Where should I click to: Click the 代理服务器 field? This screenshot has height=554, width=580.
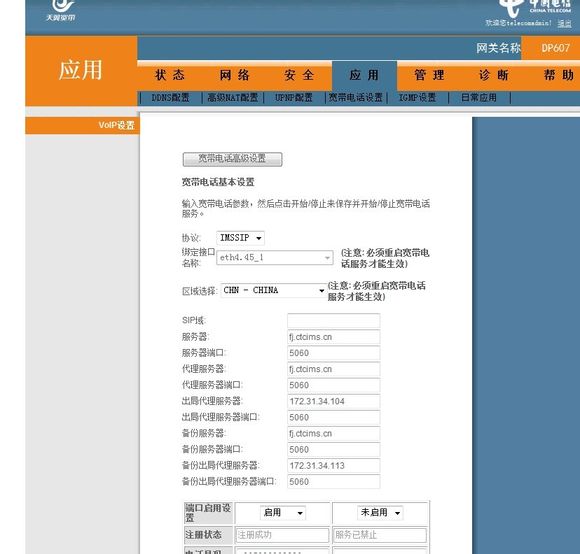(334, 369)
